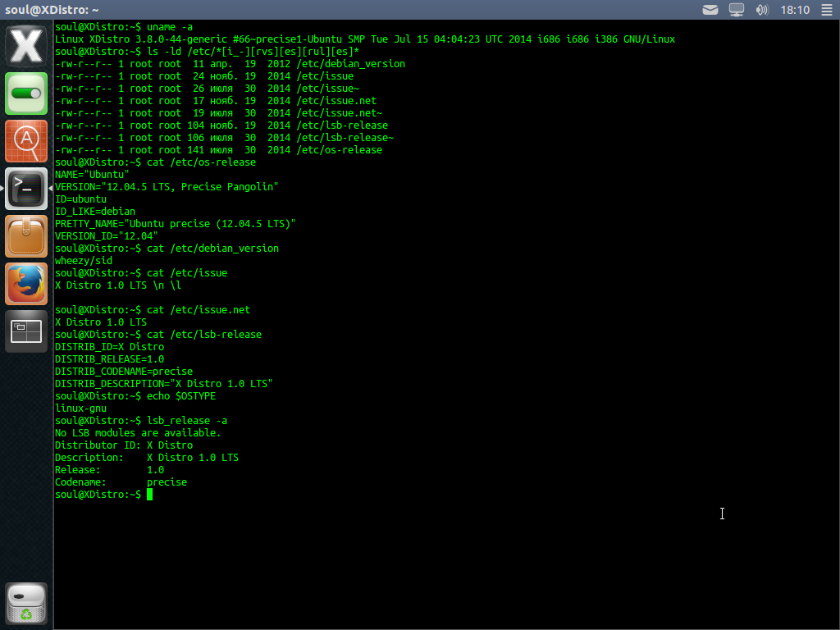Click the NAME="Ubuntu" line
Screen dimensions: 840x630
pyautogui.click(x=92, y=175)
